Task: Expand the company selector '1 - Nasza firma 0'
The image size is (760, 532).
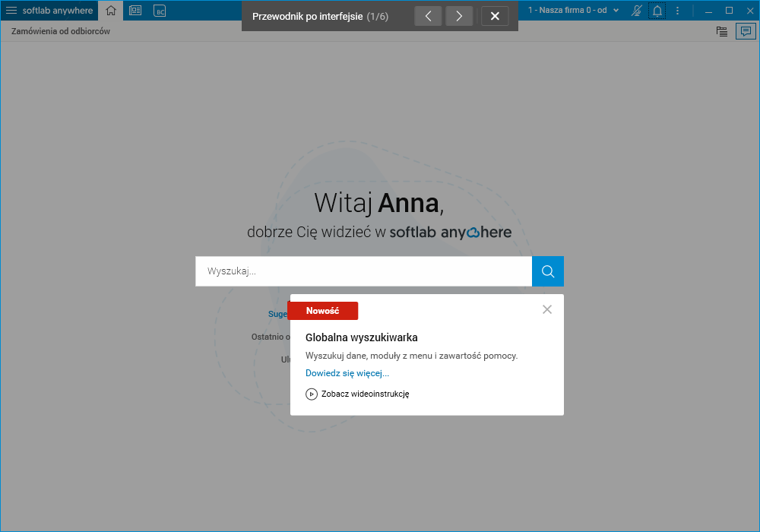Action: tap(573, 10)
